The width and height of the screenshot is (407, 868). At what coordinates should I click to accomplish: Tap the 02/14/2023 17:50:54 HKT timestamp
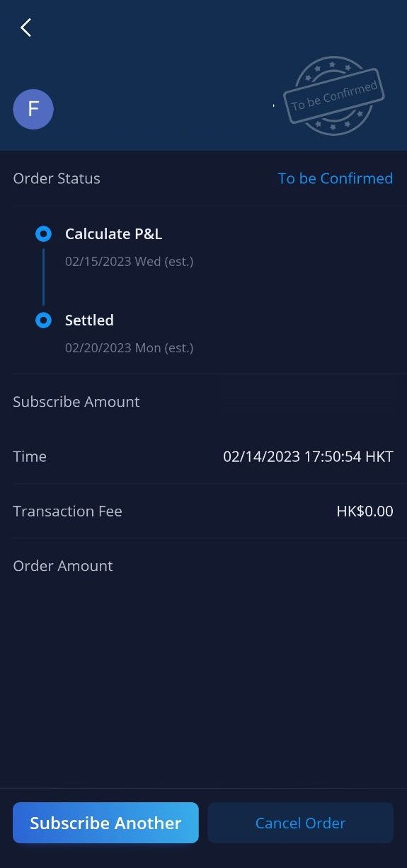coord(309,456)
